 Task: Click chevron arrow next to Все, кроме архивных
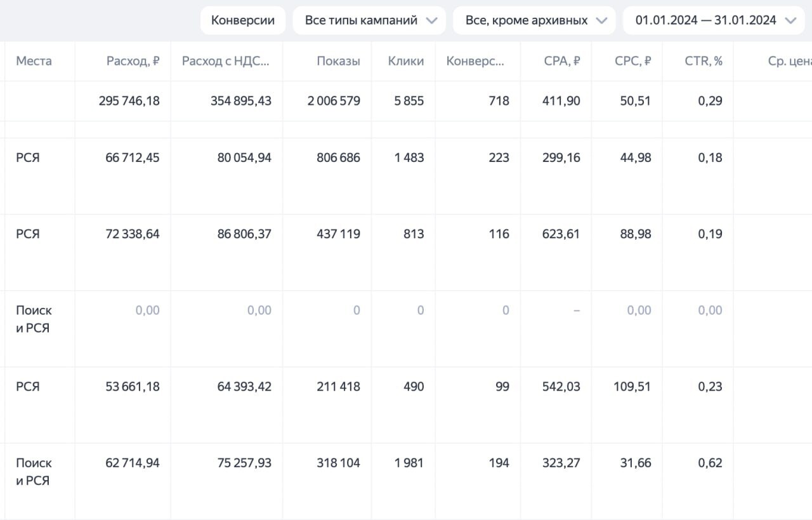[601, 20]
